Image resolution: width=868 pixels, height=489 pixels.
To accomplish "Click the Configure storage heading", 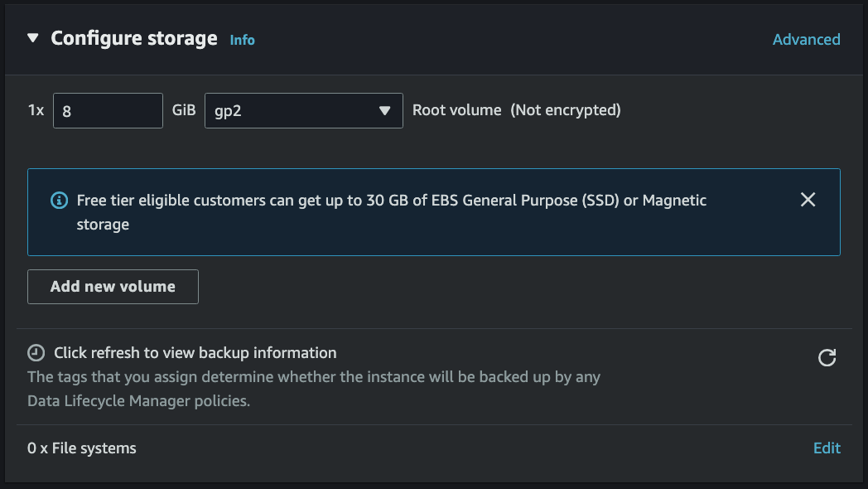I will (134, 38).
